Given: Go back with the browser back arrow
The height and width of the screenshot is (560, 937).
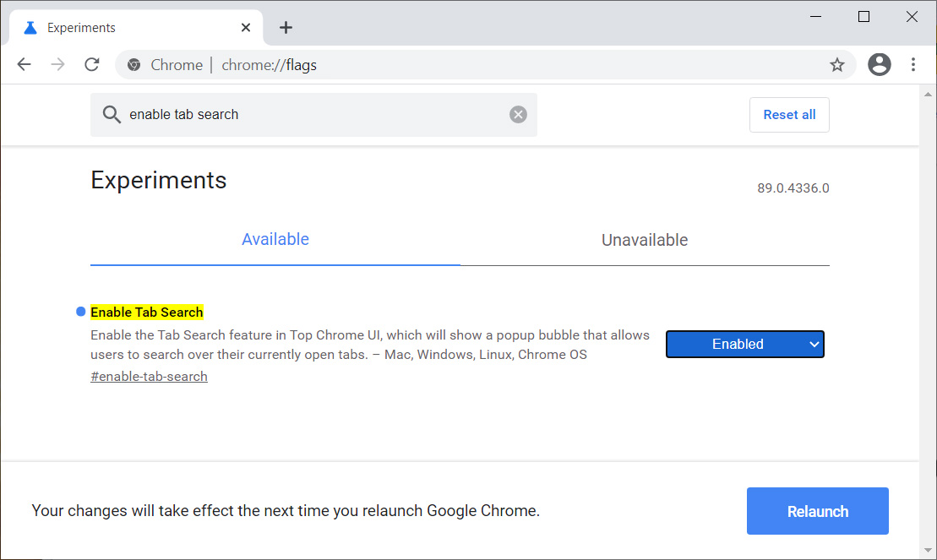Looking at the screenshot, I should tap(24, 64).
